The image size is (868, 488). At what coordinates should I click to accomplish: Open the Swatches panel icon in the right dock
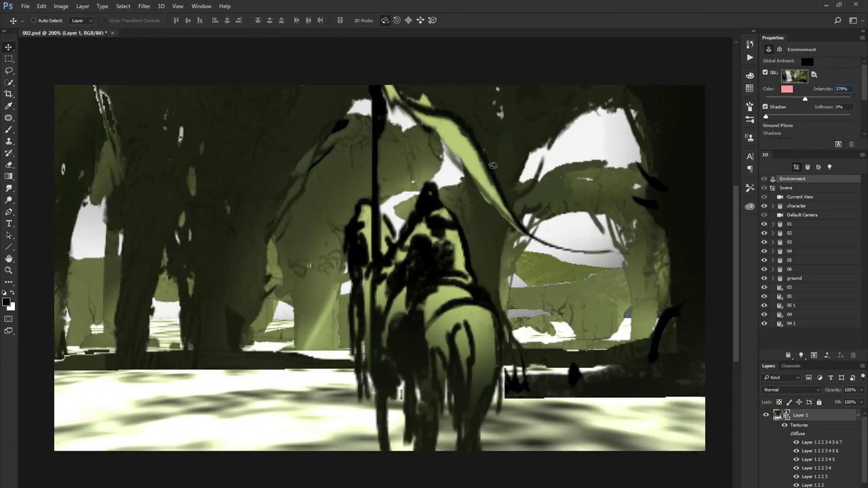pyautogui.click(x=749, y=76)
